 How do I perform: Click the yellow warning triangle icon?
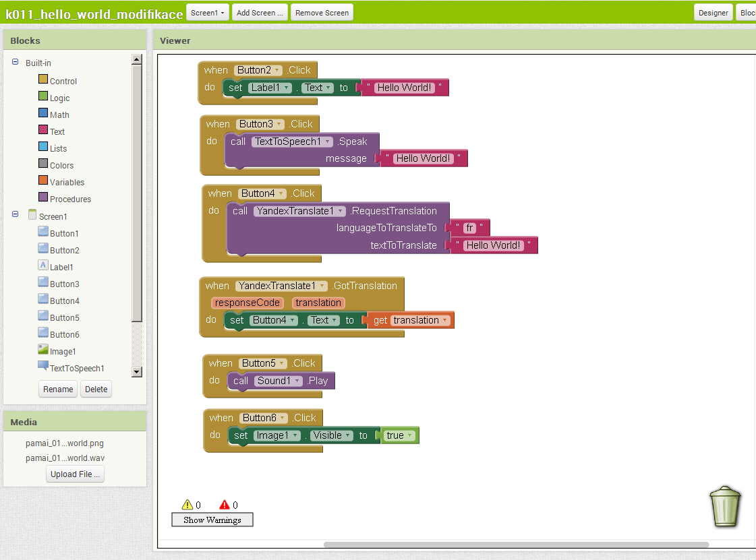[187, 505]
